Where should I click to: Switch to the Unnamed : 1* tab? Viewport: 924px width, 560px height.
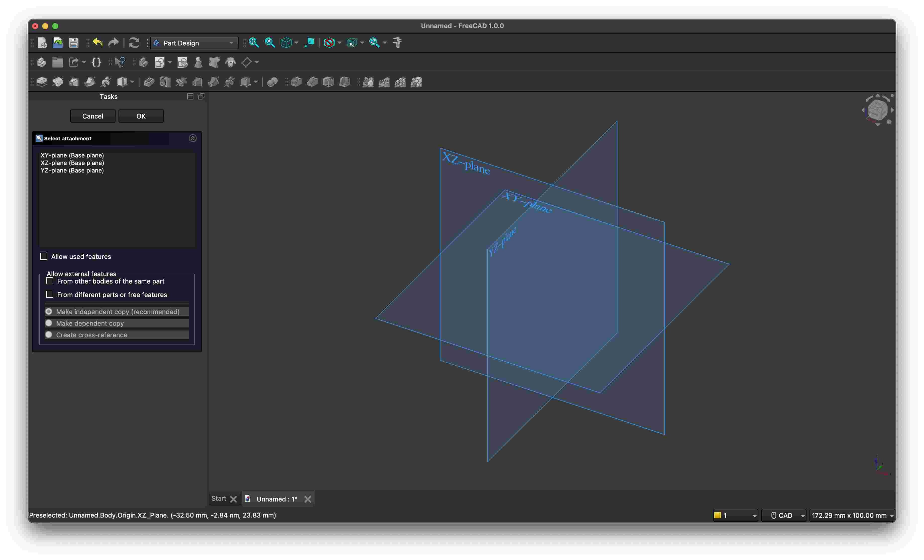click(x=277, y=499)
